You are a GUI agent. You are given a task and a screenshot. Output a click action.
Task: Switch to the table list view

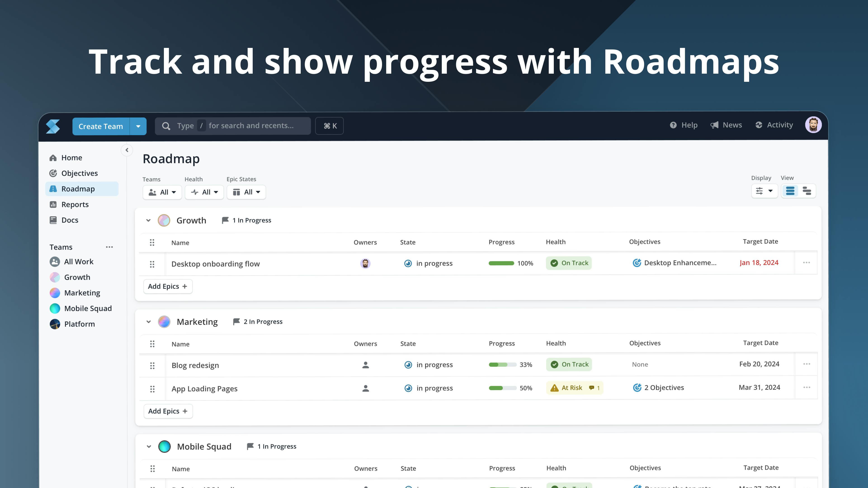click(x=790, y=191)
